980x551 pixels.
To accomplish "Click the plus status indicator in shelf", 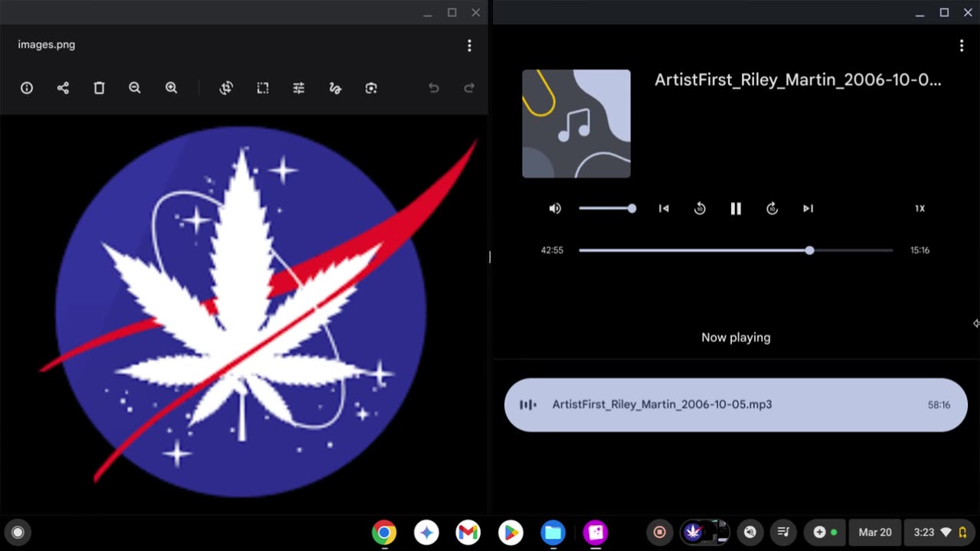I will [825, 532].
